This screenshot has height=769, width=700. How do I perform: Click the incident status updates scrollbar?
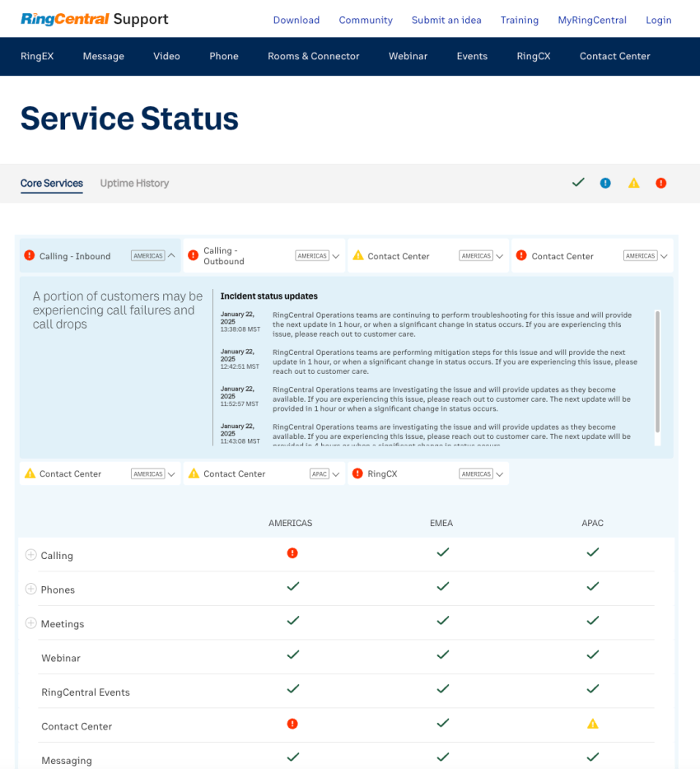[x=658, y=372]
